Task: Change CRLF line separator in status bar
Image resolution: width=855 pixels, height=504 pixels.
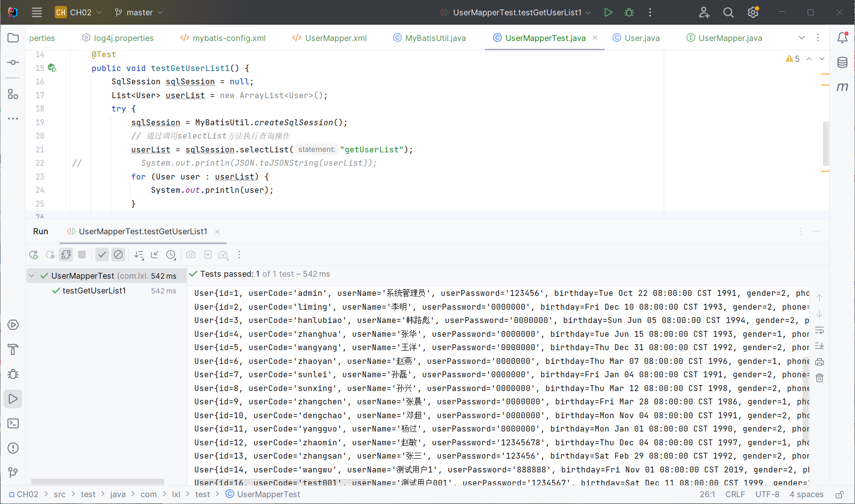Action: coord(735,494)
